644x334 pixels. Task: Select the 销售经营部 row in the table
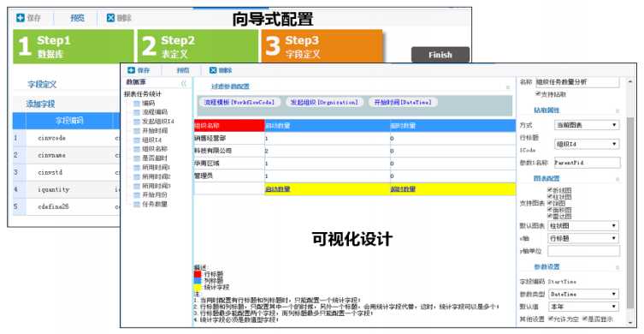tap(354, 138)
